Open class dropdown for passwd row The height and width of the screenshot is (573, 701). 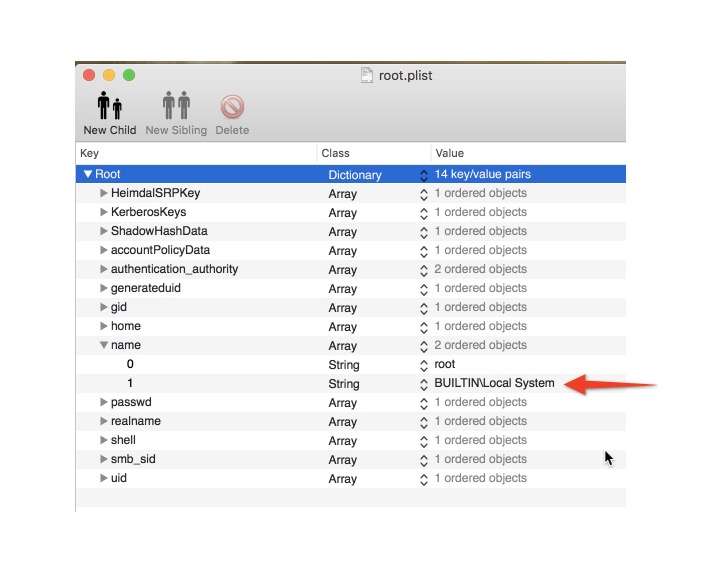coord(423,403)
